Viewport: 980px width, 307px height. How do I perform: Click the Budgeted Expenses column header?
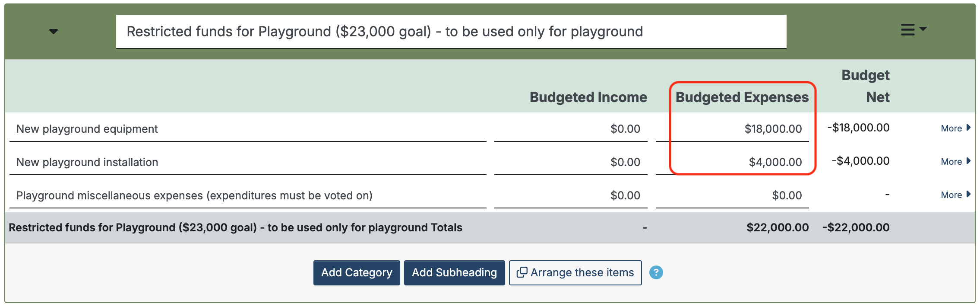(x=742, y=97)
